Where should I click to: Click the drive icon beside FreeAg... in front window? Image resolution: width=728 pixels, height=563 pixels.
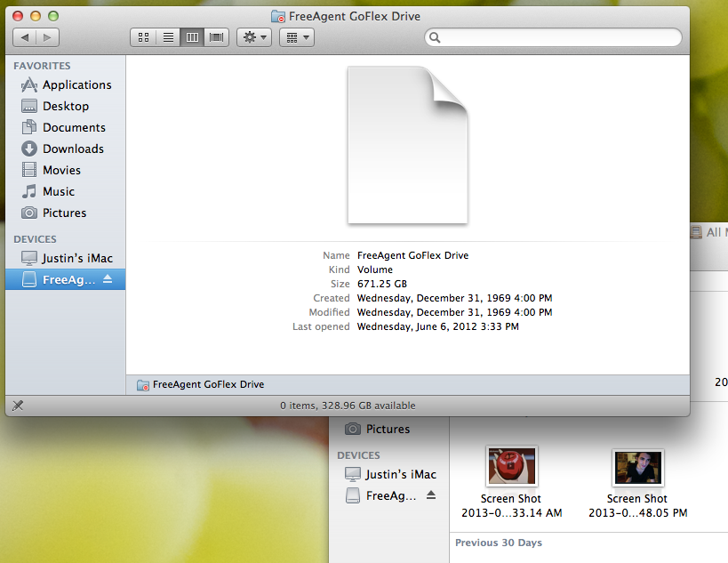pyautogui.click(x=29, y=279)
